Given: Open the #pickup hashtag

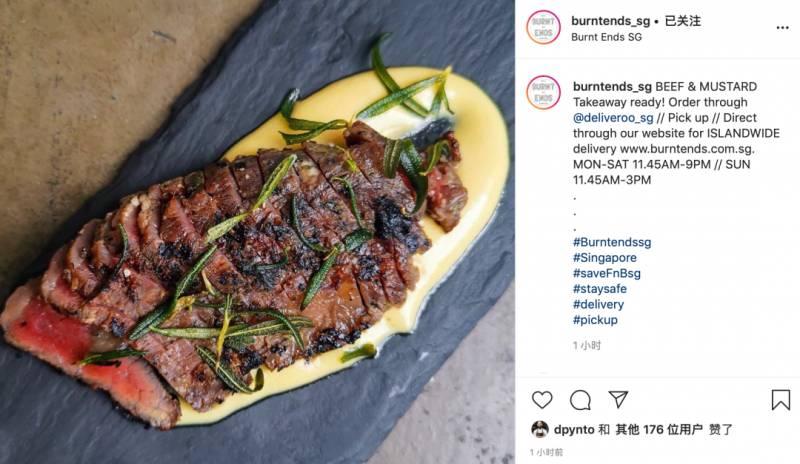Looking at the screenshot, I should [595, 320].
